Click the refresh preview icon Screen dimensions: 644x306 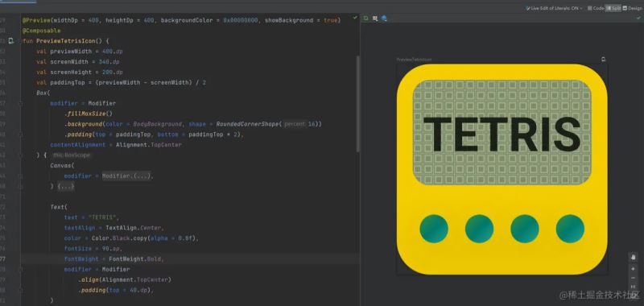click(366, 19)
